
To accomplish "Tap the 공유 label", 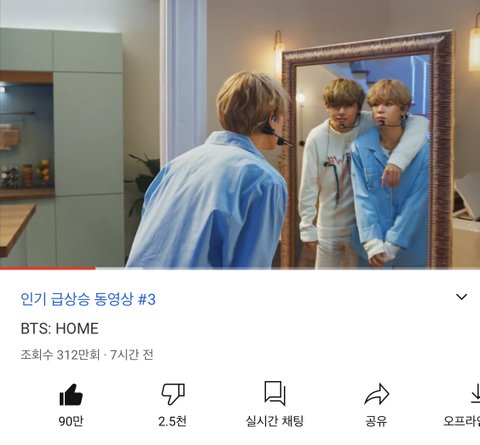I will coord(376,421).
